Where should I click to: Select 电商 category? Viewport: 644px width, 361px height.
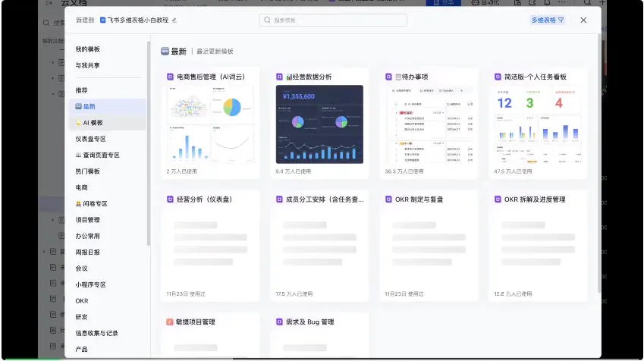pos(81,187)
